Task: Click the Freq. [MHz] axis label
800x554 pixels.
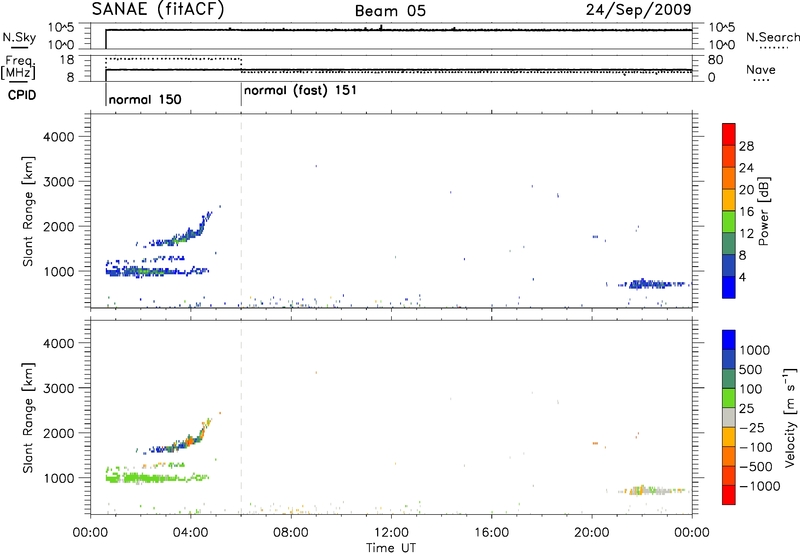Action: point(19,67)
